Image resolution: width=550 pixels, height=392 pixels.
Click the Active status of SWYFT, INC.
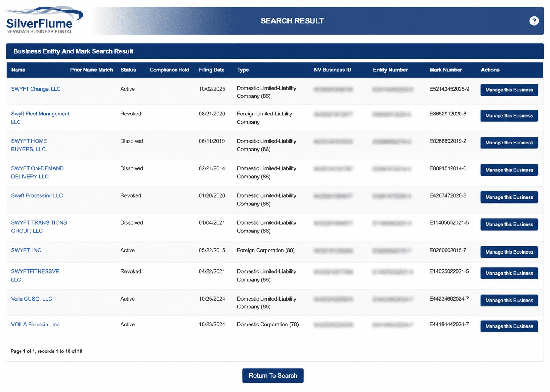pos(127,250)
